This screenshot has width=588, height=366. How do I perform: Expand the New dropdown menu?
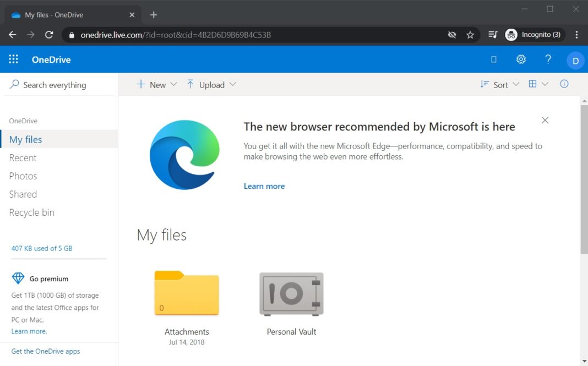[174, 84]
